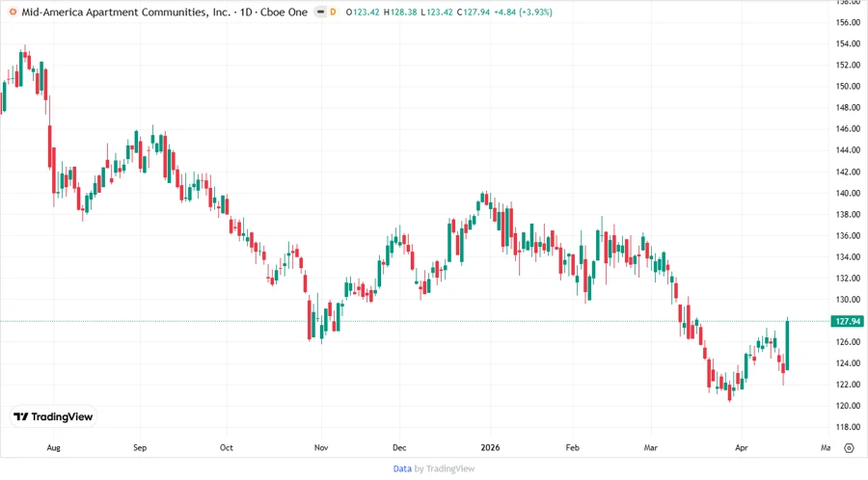868x480 pixels.
Task: Click the Dec label on time axis
Action: click(399, 447)
